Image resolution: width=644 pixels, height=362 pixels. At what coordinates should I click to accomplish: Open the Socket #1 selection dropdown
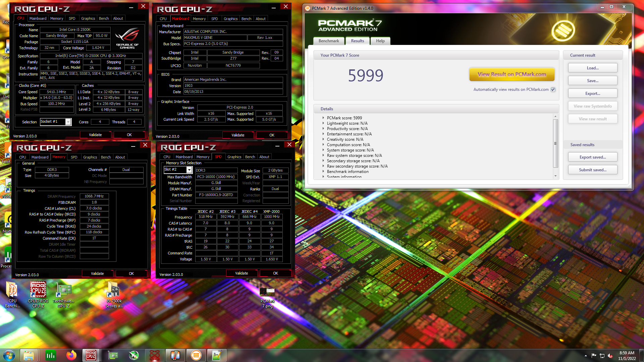pyautogui.click(x=68, y=122)
